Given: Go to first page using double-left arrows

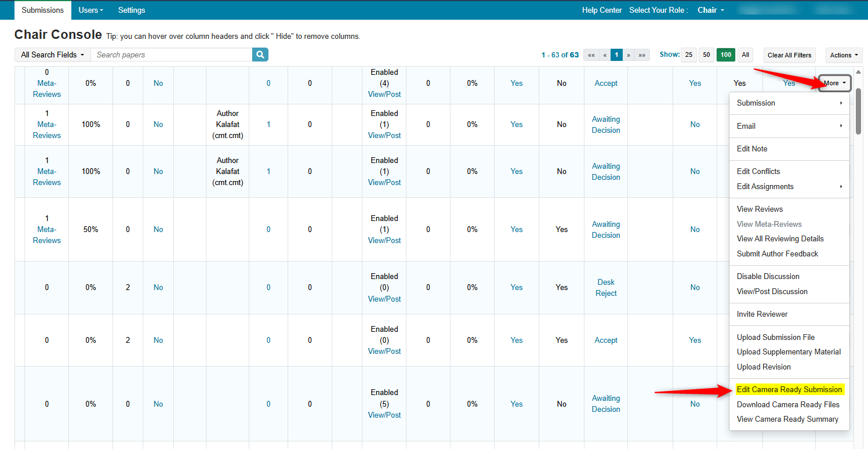Looking at the screenshot, I should click(591, 55).
